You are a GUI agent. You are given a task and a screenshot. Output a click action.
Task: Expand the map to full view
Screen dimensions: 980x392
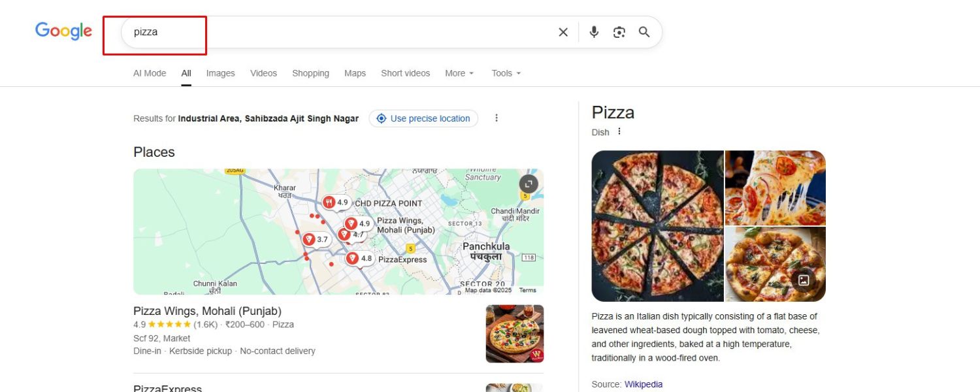tap(529, 184)
